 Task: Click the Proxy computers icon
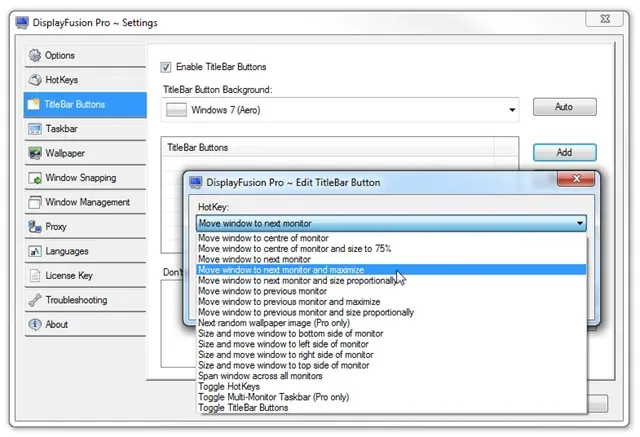(35, 227)
